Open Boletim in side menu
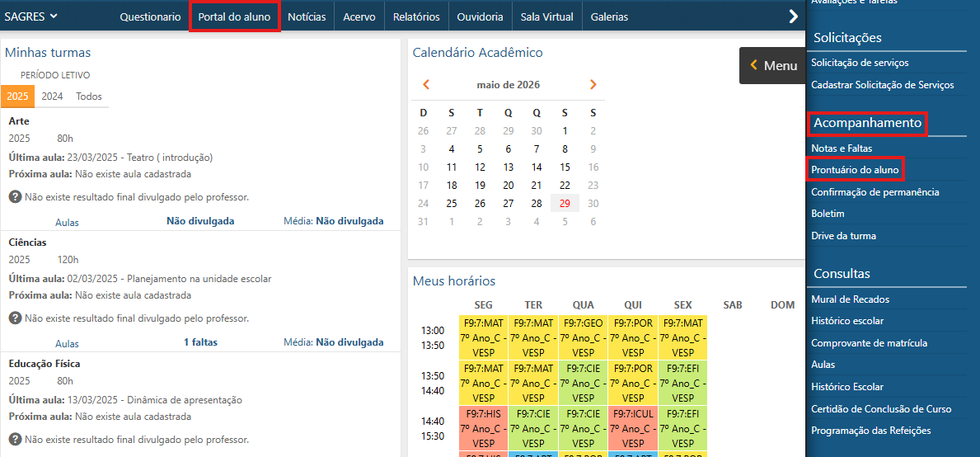Viewport: 980px width, 457px height. 828,214
